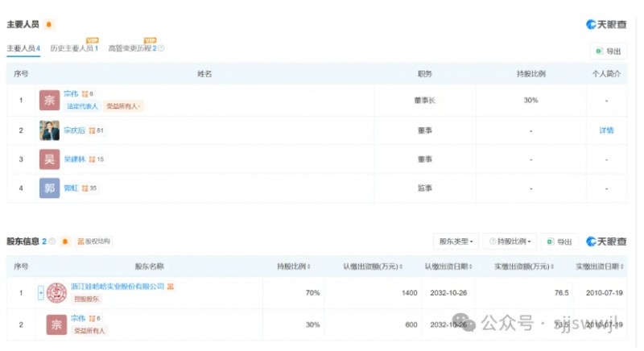
Task: Click 宗伟's red avatar in personnel table
Action: [49, 101]
